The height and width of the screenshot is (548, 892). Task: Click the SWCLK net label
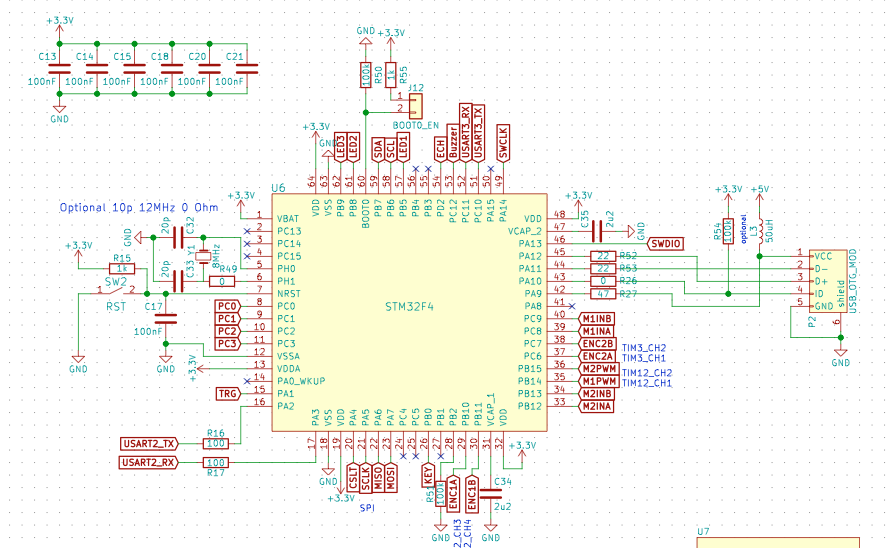tap(503, 143)
